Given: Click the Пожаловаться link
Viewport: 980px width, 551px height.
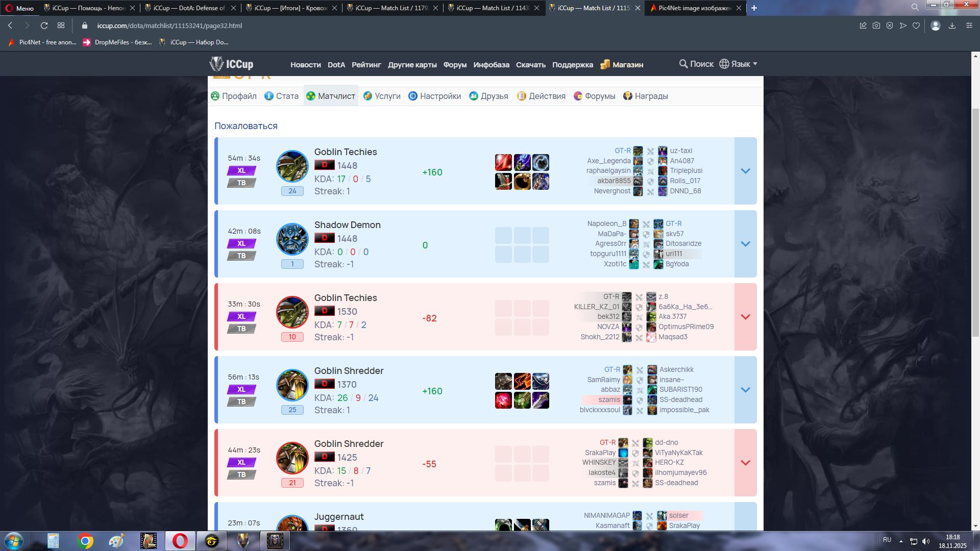Looking at the screenshot, I should (x=246, y=126).
